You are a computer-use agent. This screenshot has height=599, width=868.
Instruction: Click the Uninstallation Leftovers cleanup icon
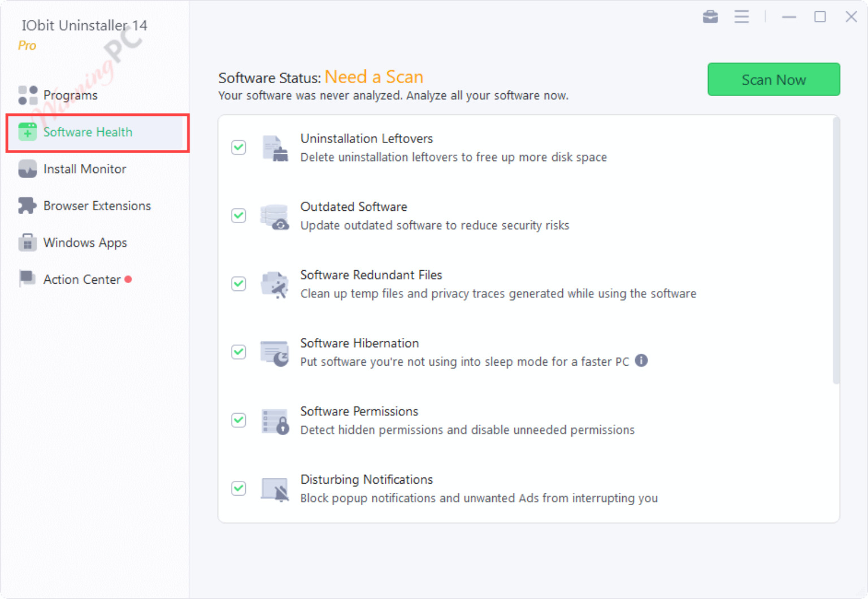275,148
